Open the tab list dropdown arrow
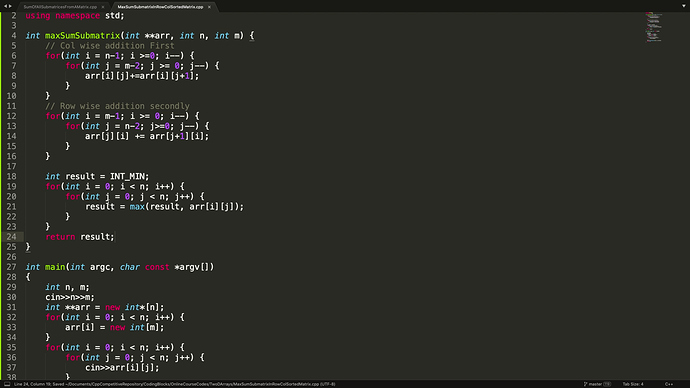This screenshot has width=690, height=388. coord(684,6)
